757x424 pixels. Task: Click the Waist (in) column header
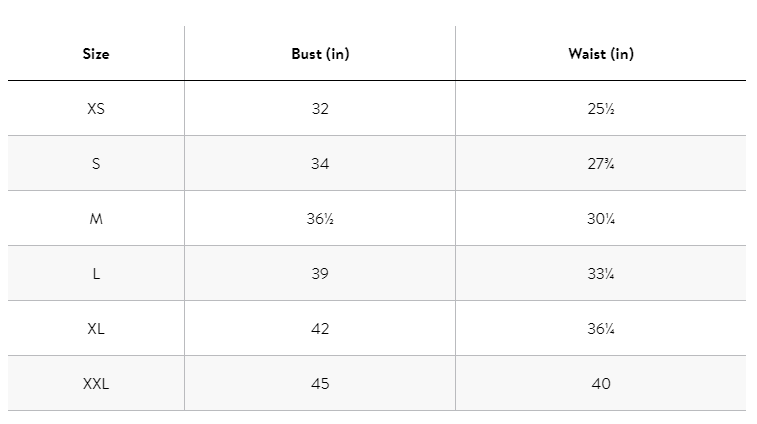point(600,54)
